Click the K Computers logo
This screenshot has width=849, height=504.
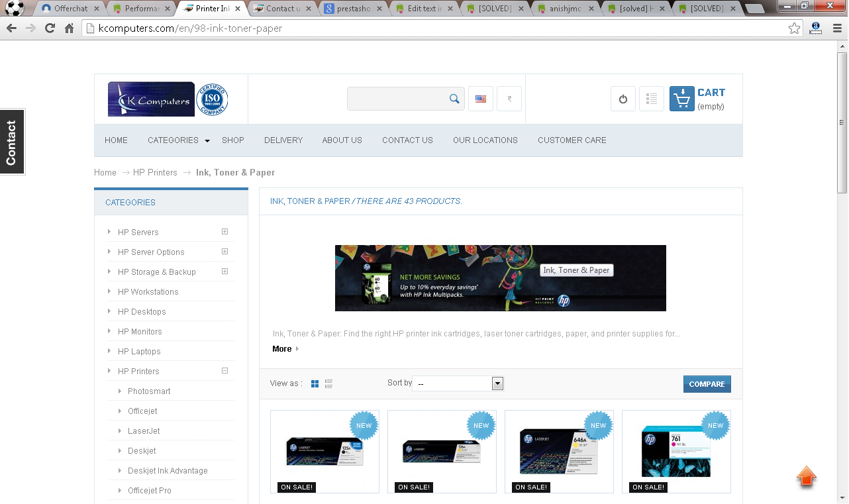pos(151,99)
